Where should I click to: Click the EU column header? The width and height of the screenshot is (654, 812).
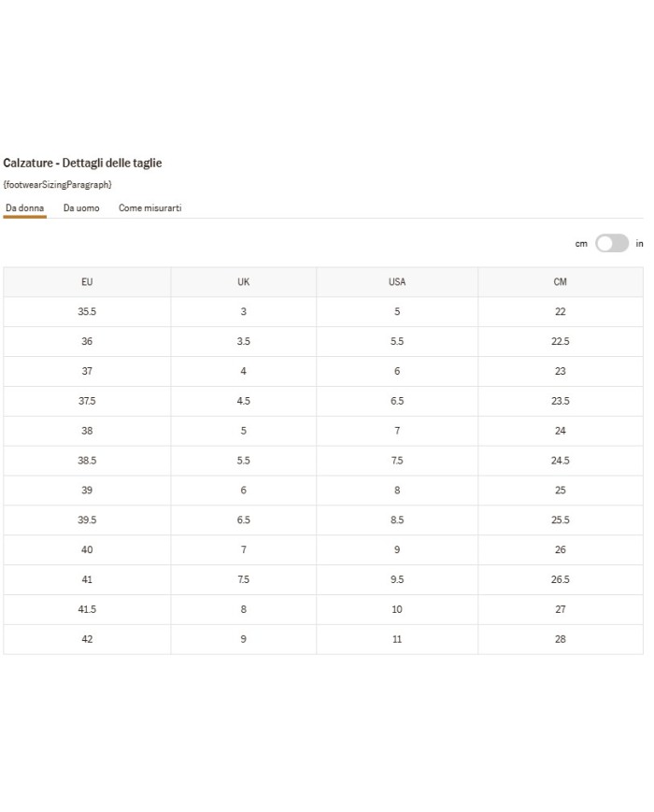tap(87, 282)
